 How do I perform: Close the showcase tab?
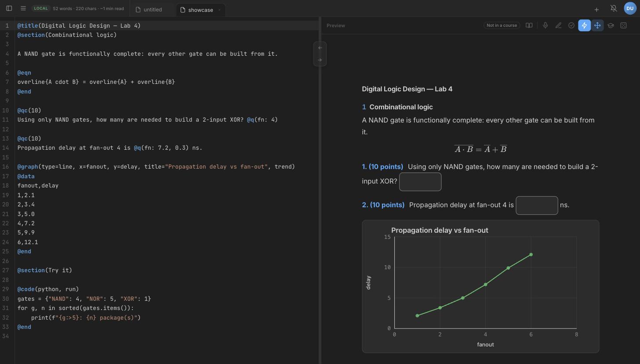pos(219,10)
